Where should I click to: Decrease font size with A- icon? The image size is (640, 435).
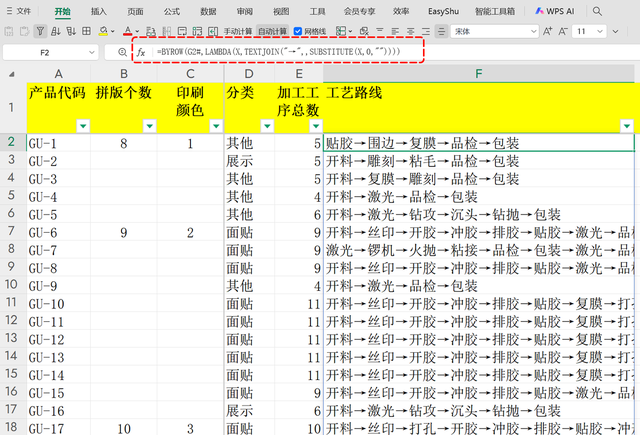[563, 31]
